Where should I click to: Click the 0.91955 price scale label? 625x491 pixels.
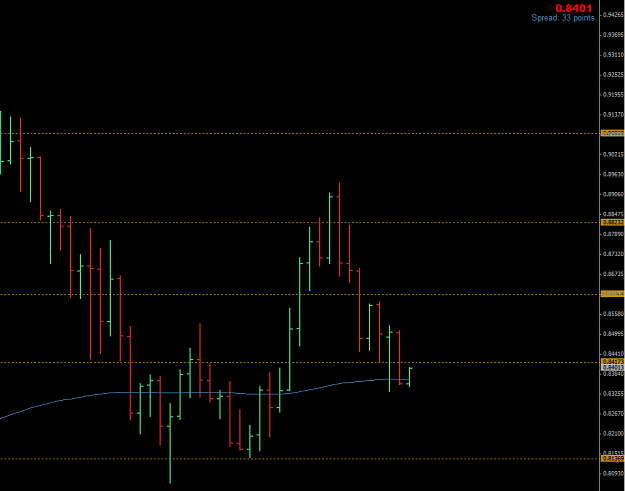(613, 94)
